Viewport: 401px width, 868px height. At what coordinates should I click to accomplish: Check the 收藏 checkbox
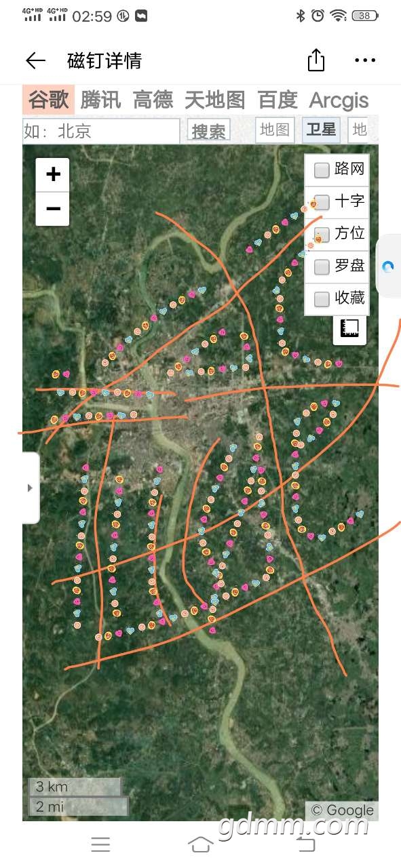[x=322, y=298]
